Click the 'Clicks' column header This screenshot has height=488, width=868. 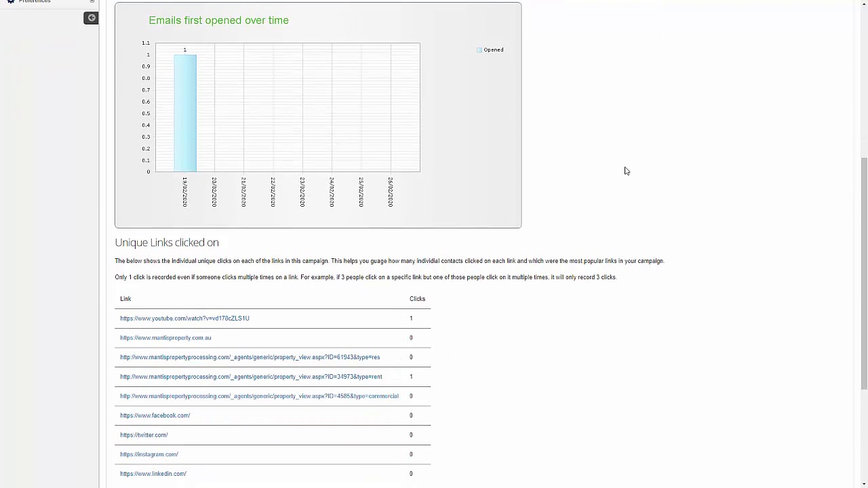click(x=417, y=299)
